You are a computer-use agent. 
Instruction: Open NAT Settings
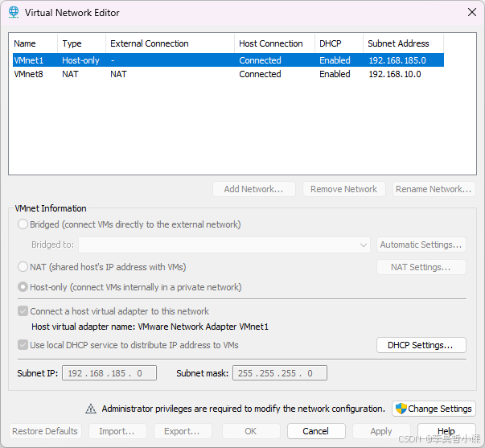pos(421,267)
